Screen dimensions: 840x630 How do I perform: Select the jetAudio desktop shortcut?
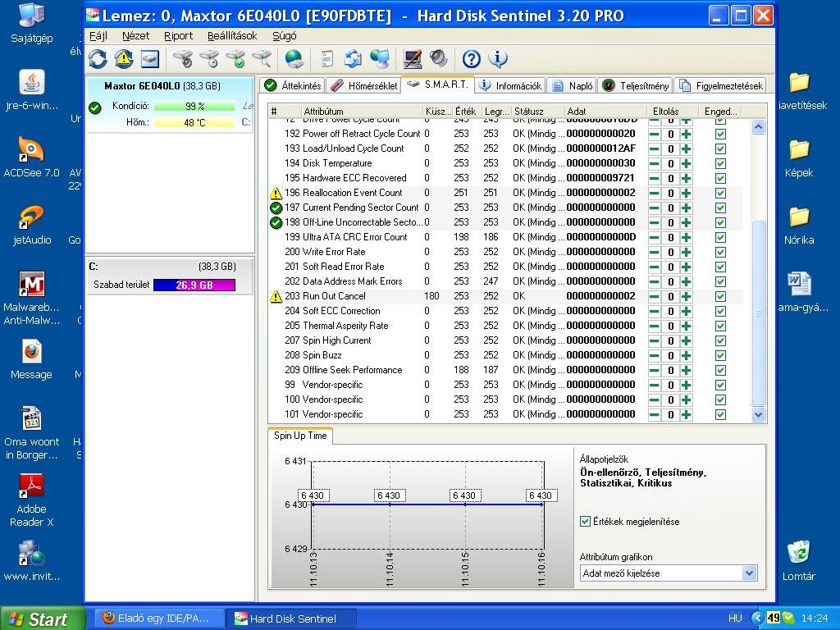coord(32,224)
